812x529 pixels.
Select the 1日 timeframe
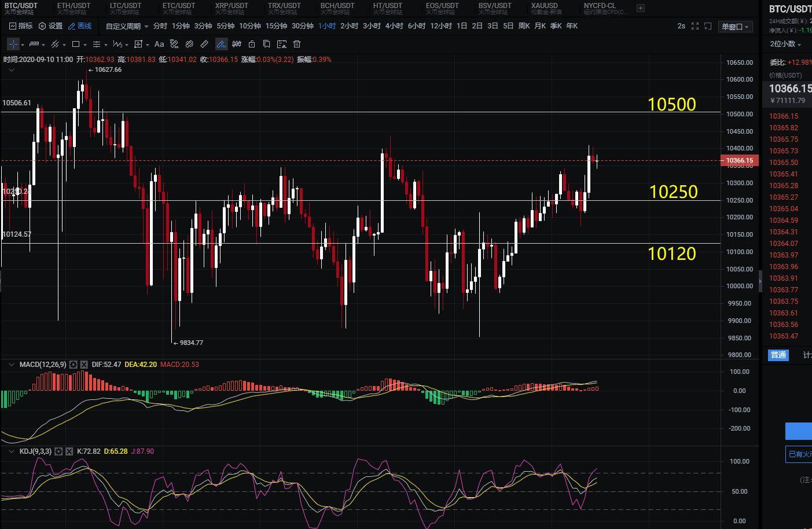[462, 26]
